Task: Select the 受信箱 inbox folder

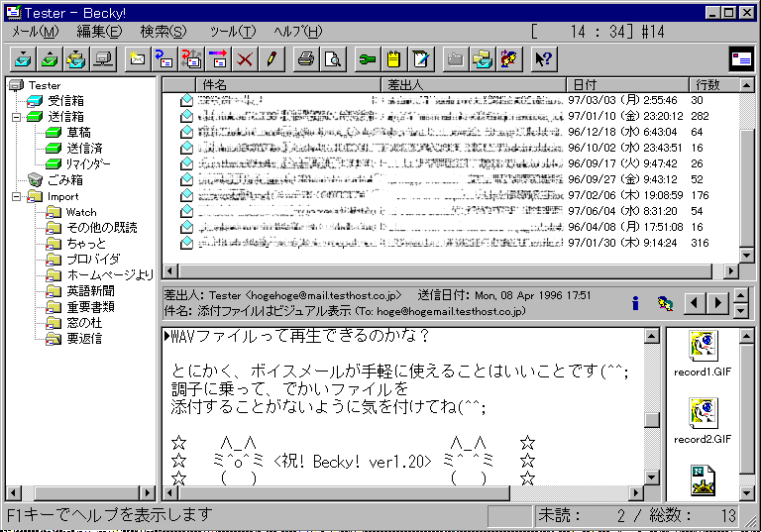Action: tap(65, 101)
